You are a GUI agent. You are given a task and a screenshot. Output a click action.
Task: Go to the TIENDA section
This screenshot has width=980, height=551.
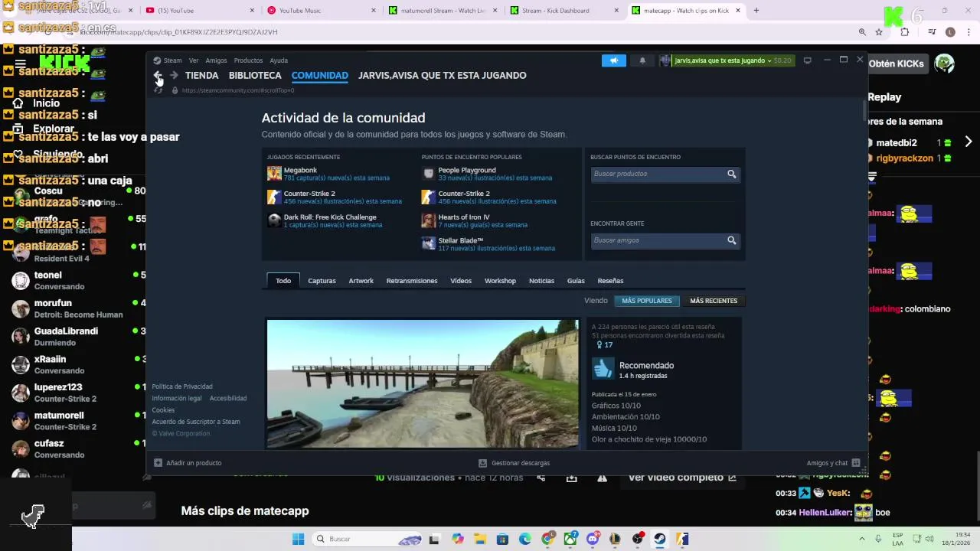pyautogui.click(x=202, y=75)
